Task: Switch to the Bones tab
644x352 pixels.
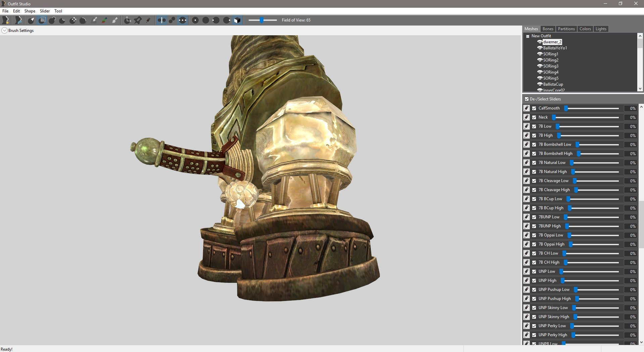Action: [548, 29]
